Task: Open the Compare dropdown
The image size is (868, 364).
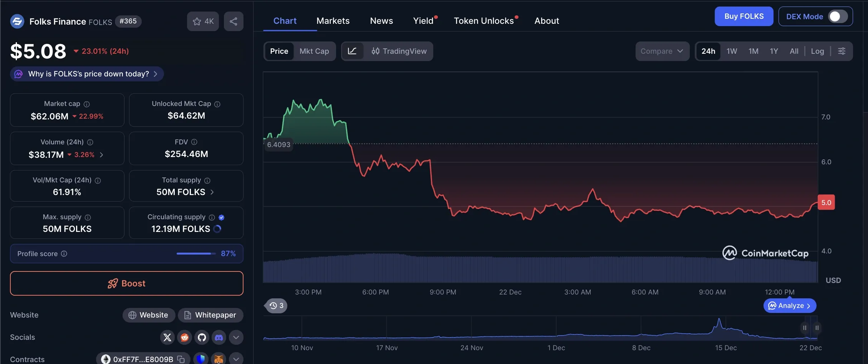Action: click(x=662, y=51)
